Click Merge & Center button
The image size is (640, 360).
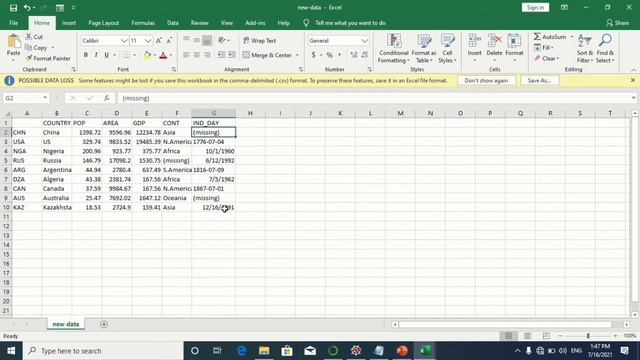(267, 55)
